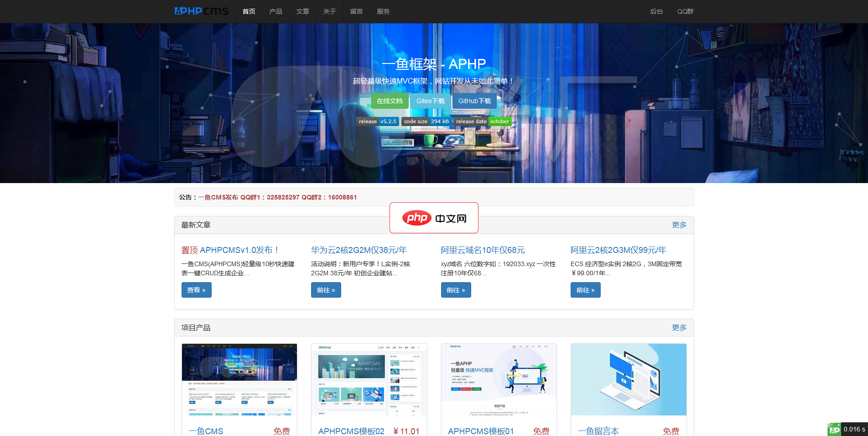Click the 在线文档 button

click(390, 101)
